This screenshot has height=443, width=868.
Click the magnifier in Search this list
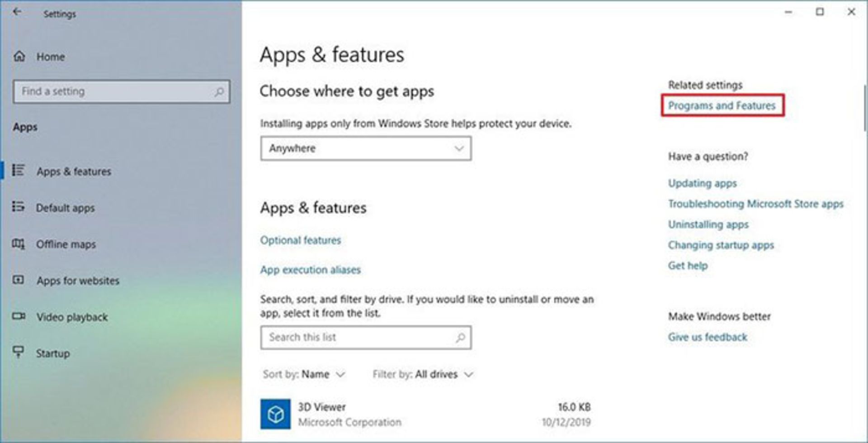(460, 338)
